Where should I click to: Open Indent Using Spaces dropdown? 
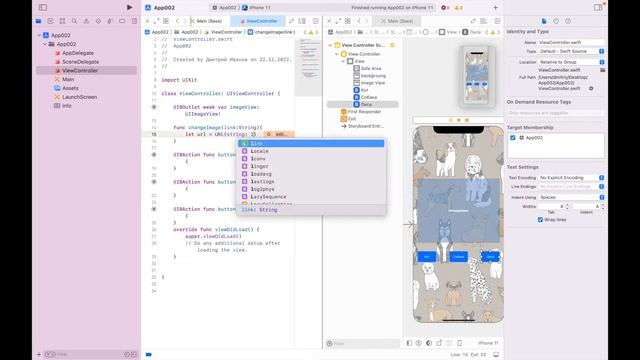coord(571,197)
